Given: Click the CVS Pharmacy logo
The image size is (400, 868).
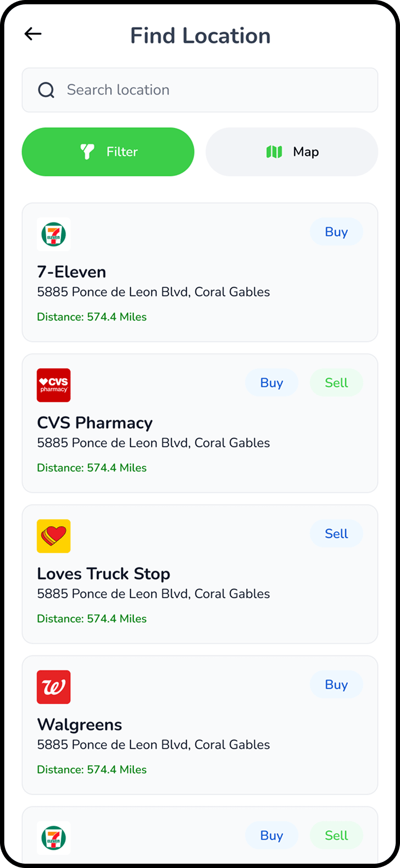Looking at the screenshot, I should [x=54, y=385].
